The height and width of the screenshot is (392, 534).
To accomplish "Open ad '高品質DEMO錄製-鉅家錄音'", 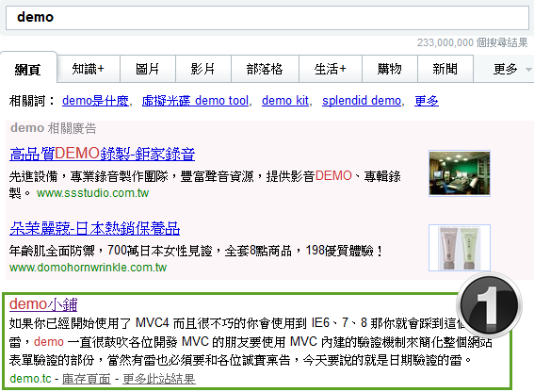I will 102,154.
